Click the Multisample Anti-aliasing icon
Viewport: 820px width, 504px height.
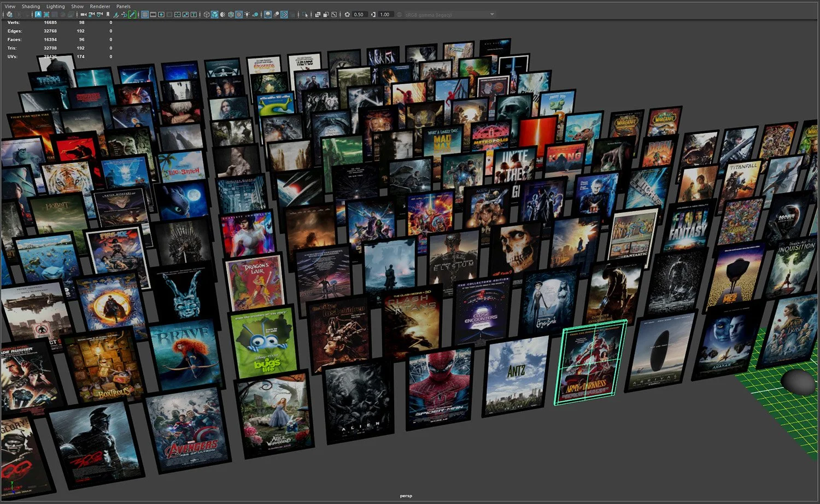pyautogui.click(x=284, y=14)
